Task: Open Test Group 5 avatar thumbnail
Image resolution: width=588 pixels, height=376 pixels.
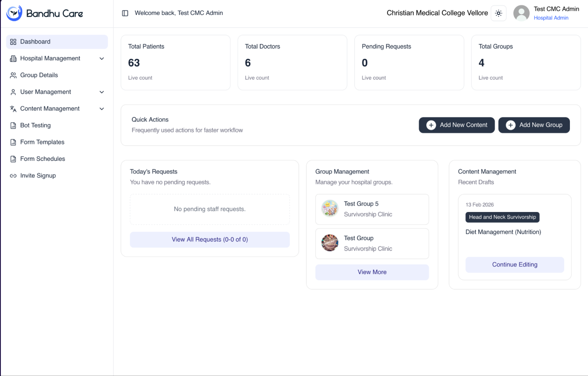Action: 330,209
